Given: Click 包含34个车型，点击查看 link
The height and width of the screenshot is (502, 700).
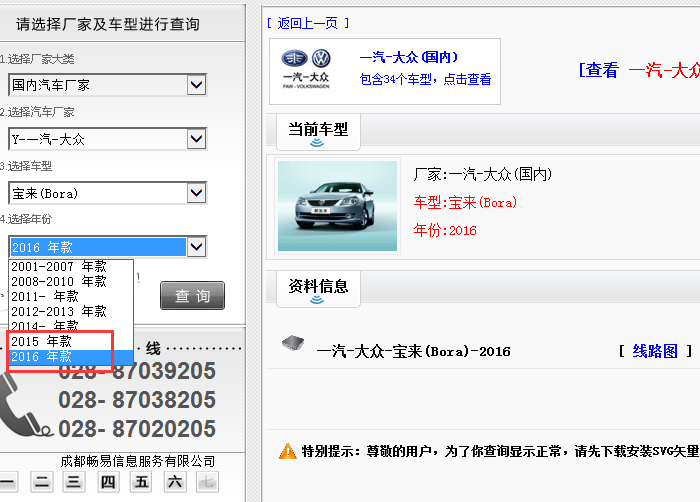Looking at the screenshot, I should (x=425, y=79).
